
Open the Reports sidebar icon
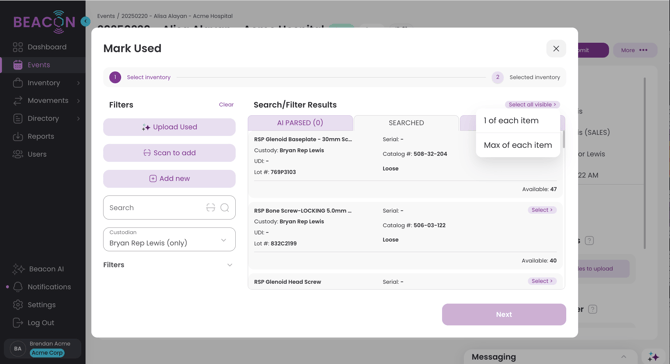pyautogui.click(x=18, y=137)
